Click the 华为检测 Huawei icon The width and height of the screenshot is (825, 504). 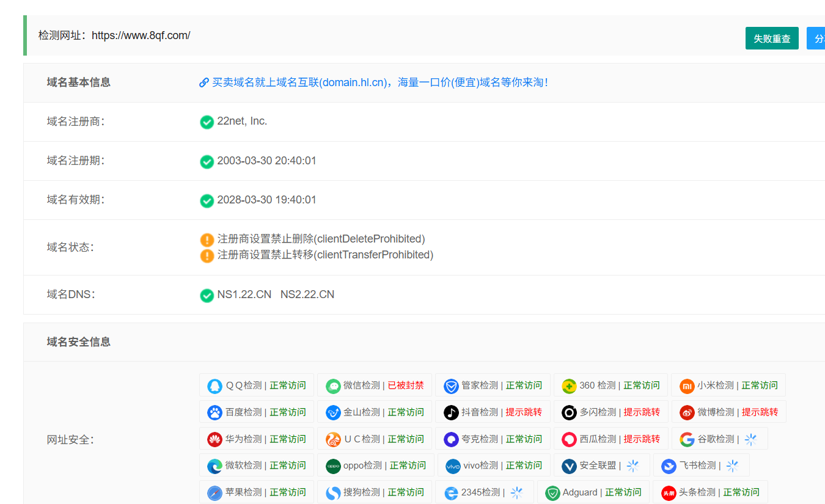[x=215, y=439]
